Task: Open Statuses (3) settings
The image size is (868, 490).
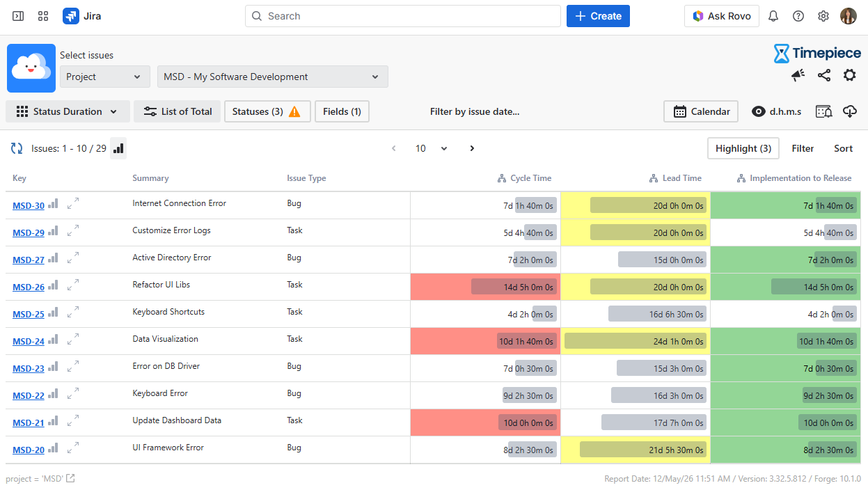Action: 267,111
